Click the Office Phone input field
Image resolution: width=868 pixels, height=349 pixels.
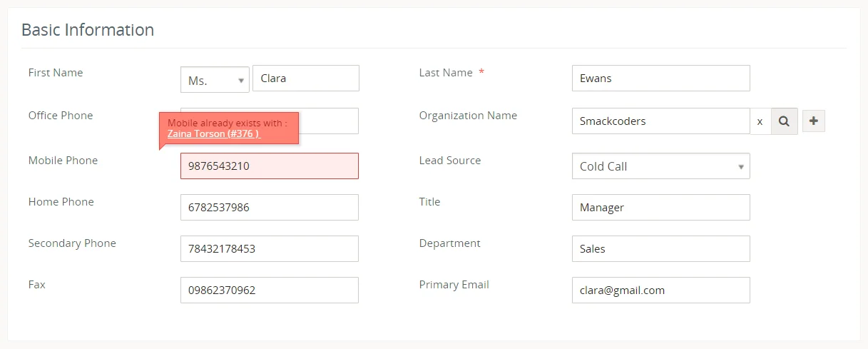[x=328, y=121]
